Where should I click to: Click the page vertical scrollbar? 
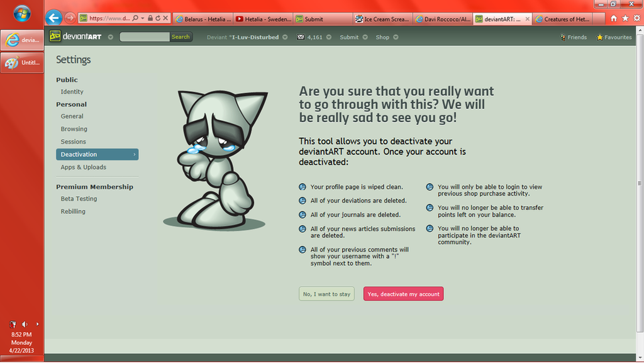click(x=640, y=183)
